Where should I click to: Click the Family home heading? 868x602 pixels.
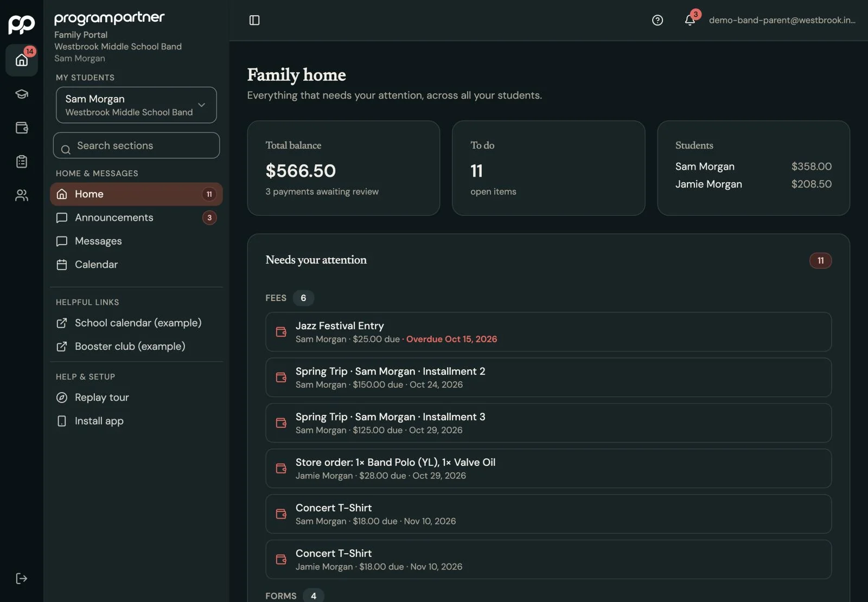(x=296, y=75)
